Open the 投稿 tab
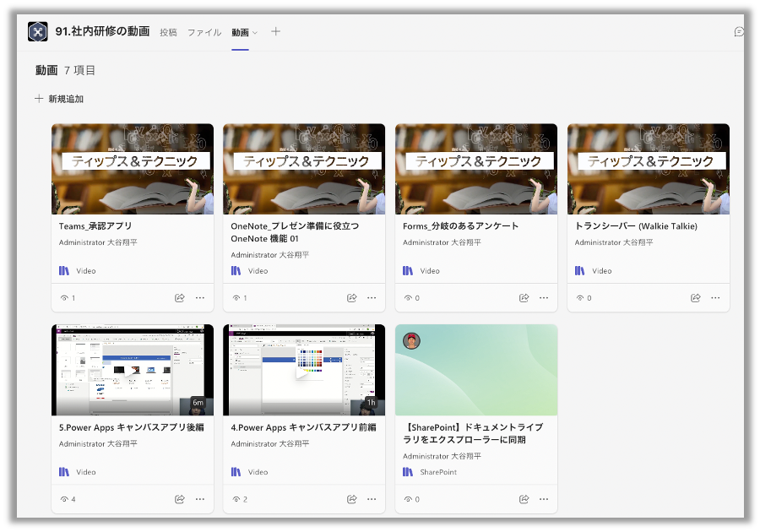The image size is (760, 532). (x=168, y=32)
